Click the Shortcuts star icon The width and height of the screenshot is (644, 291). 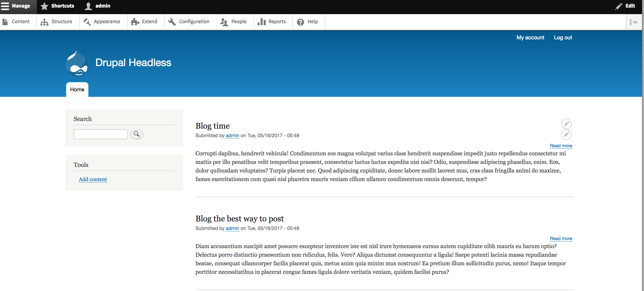[x=44, y=6]
